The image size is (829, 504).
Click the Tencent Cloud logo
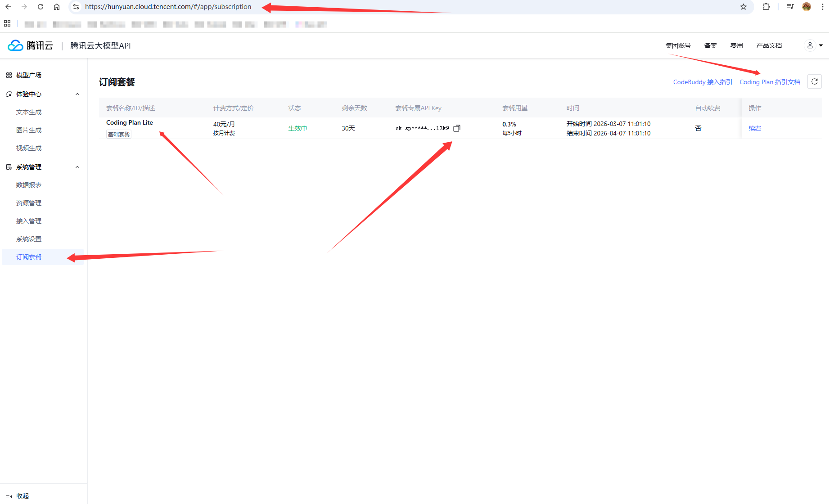tap(30, 45)
